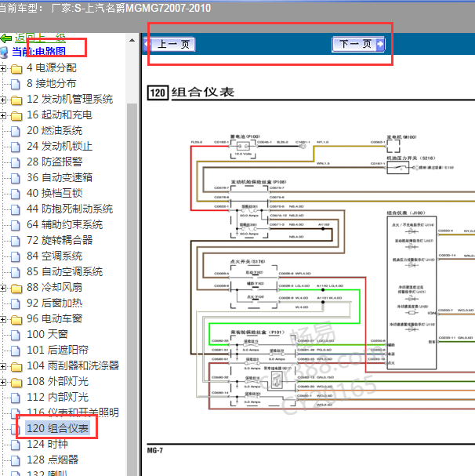Open the 8 接地分布 page

click(51, 83)
